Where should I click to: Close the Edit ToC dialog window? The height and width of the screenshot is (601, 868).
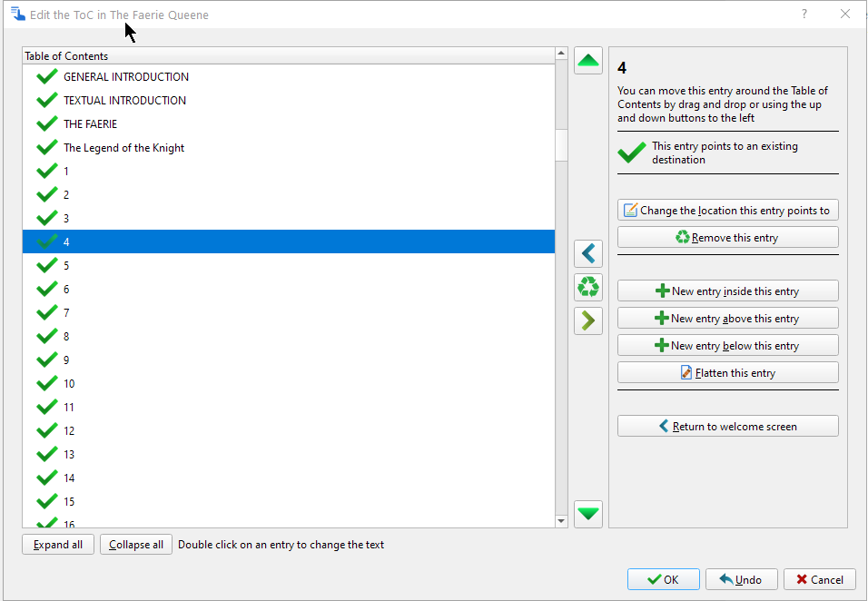click(844, 14)
